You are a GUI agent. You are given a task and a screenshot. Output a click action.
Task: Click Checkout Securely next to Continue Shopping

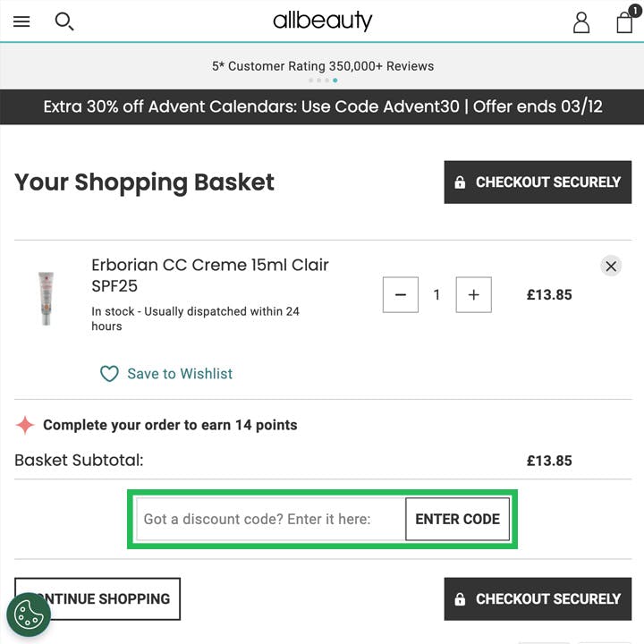pos(538,599)
